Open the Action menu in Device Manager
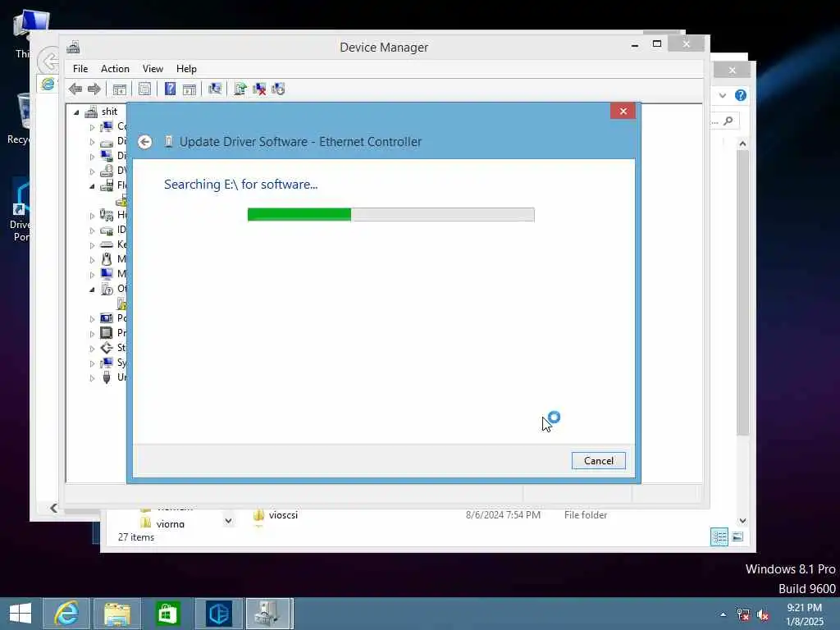 pyautogui.click(x=115, y=69)
